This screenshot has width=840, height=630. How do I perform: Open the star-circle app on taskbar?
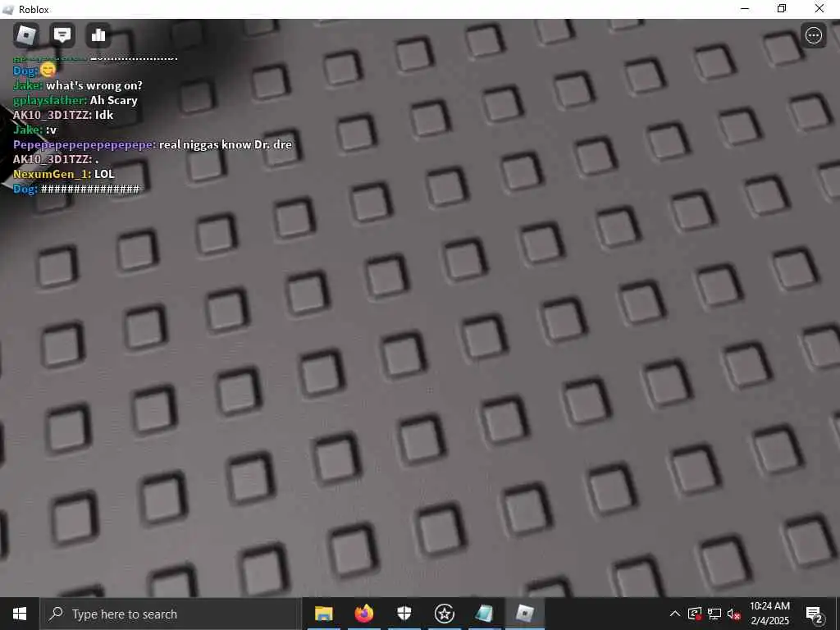tap(444, 614)
